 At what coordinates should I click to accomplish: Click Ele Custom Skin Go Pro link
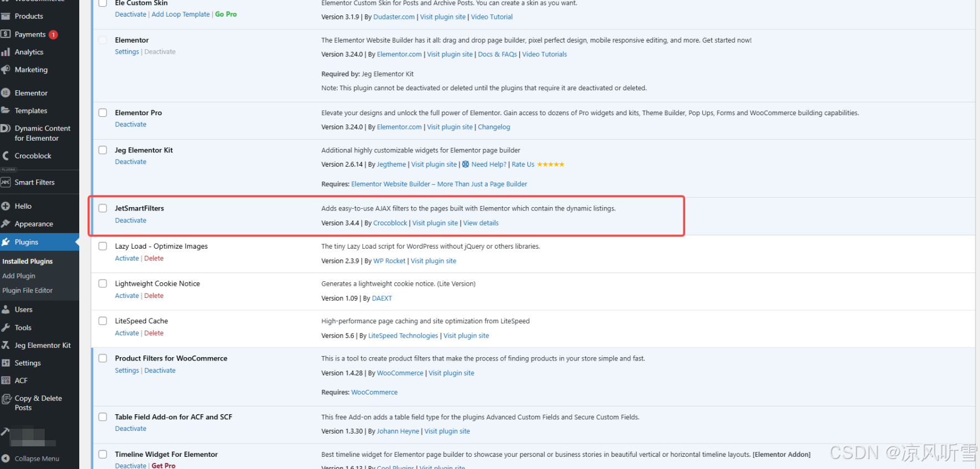(226, 14)
